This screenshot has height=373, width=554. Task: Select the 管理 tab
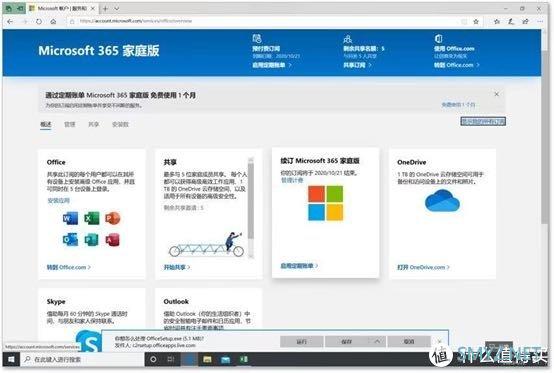coord(70,124)
